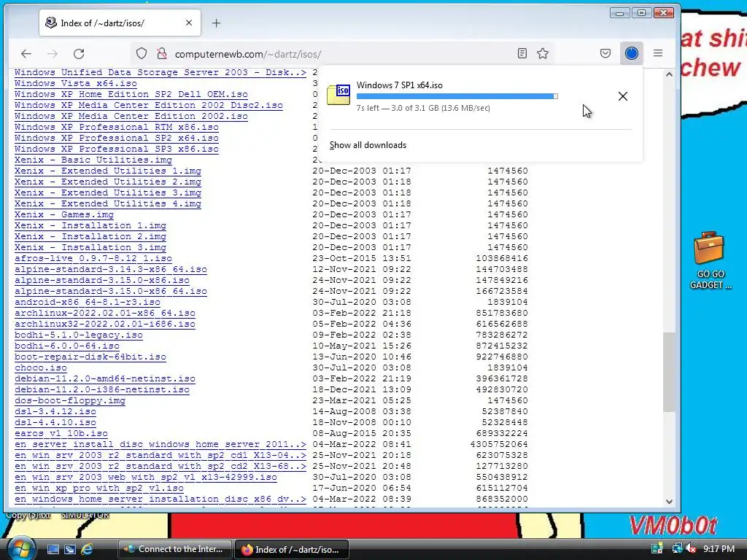Click the download progress bar

(x=457, y=96)
